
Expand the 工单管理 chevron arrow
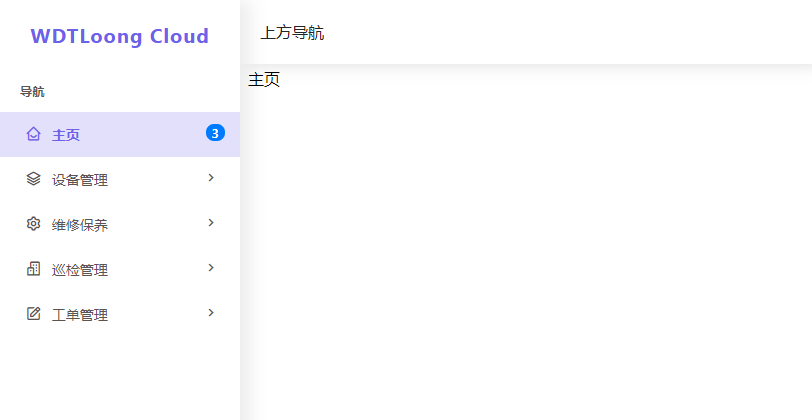(211, 313)
